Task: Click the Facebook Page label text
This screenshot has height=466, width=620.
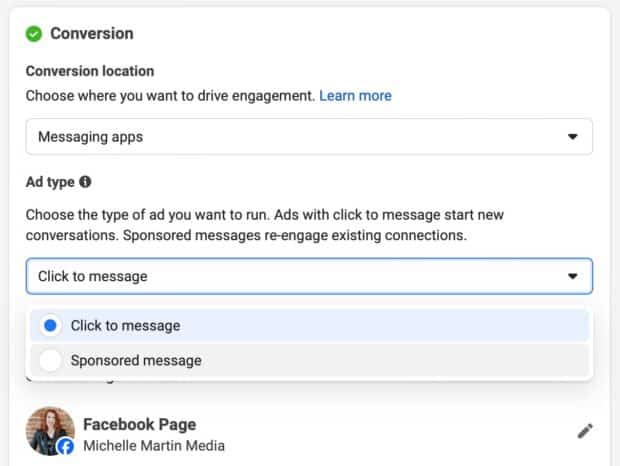Action: point(140,424)
